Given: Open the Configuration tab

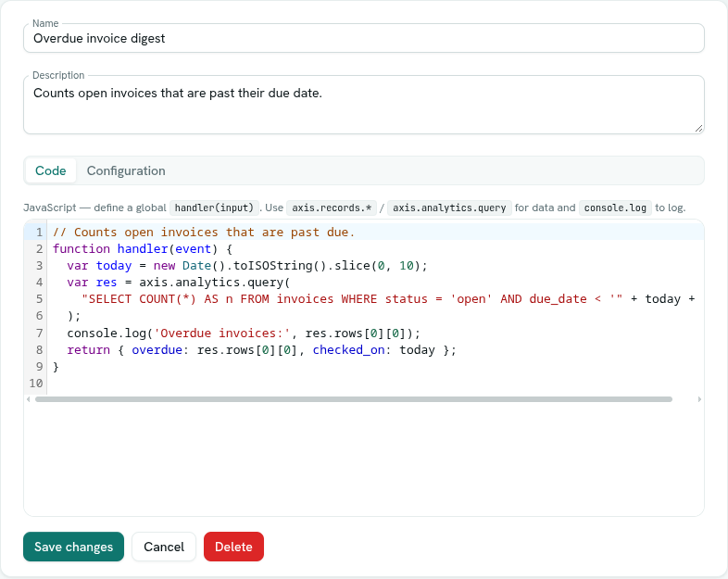Looking at the screenshot, I should 126,170.
